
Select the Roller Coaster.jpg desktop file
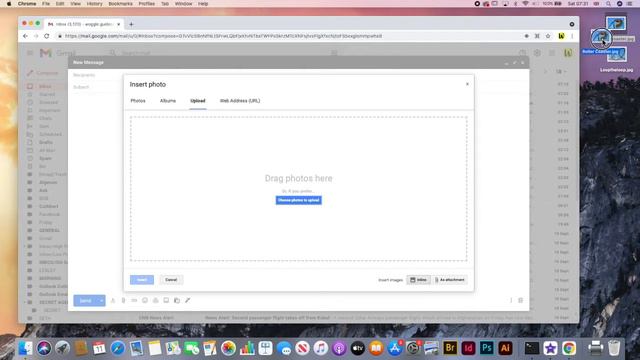coord(601,42)
